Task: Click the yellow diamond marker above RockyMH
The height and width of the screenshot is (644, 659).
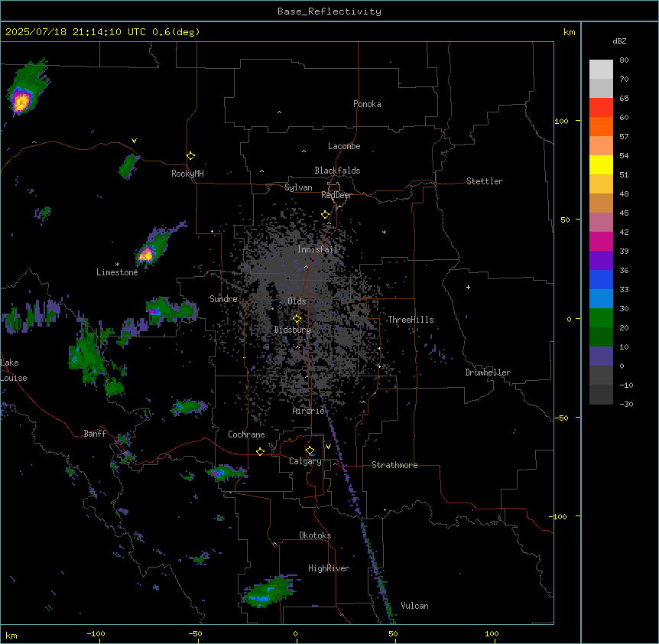Action: [x=191, y=156]
